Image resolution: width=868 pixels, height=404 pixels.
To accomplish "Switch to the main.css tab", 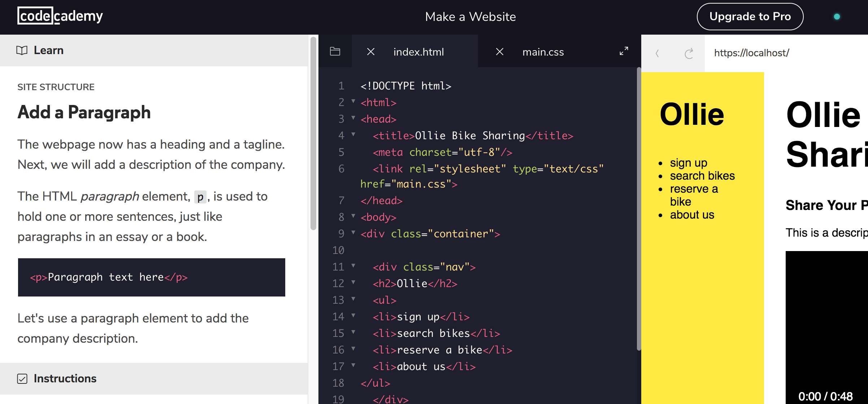I will click(543, 52).
